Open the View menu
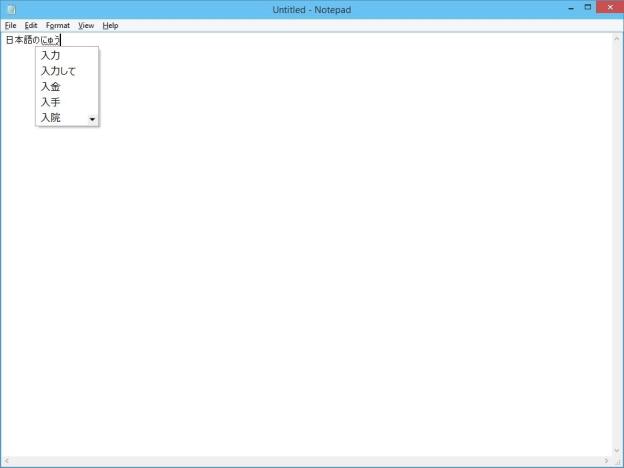The height and width of the screenshot is (468, 624). [86, 25]
